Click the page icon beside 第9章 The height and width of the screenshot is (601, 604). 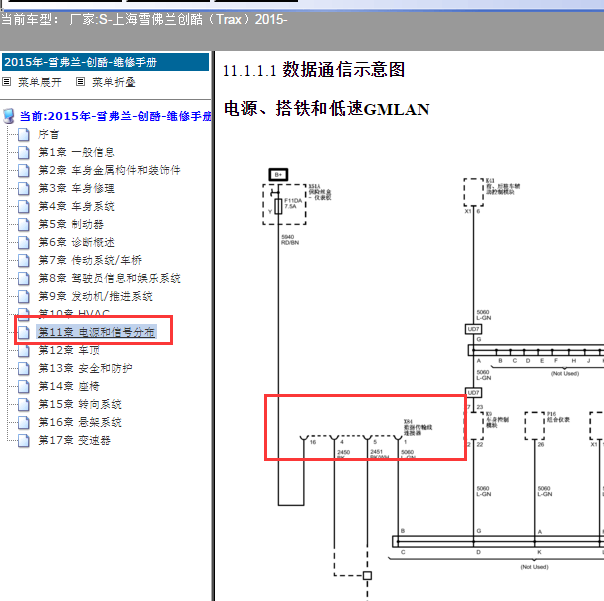(24, 297)
